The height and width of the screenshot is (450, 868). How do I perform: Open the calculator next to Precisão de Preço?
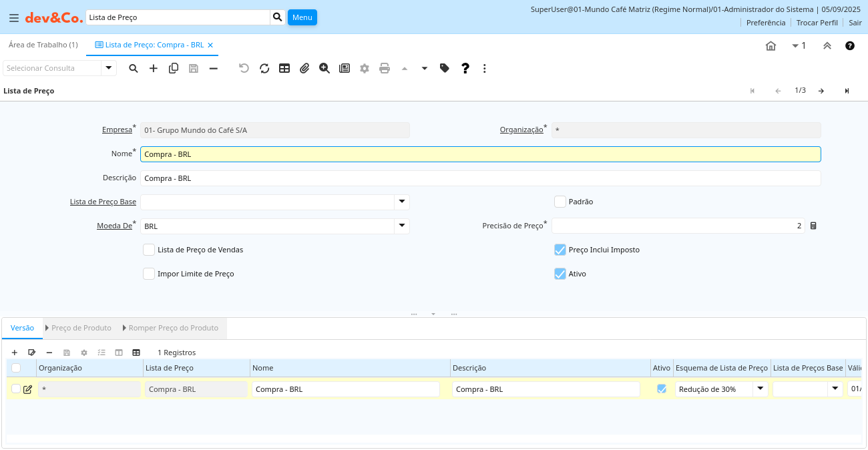pyautogui.click(x=813, y=226)
